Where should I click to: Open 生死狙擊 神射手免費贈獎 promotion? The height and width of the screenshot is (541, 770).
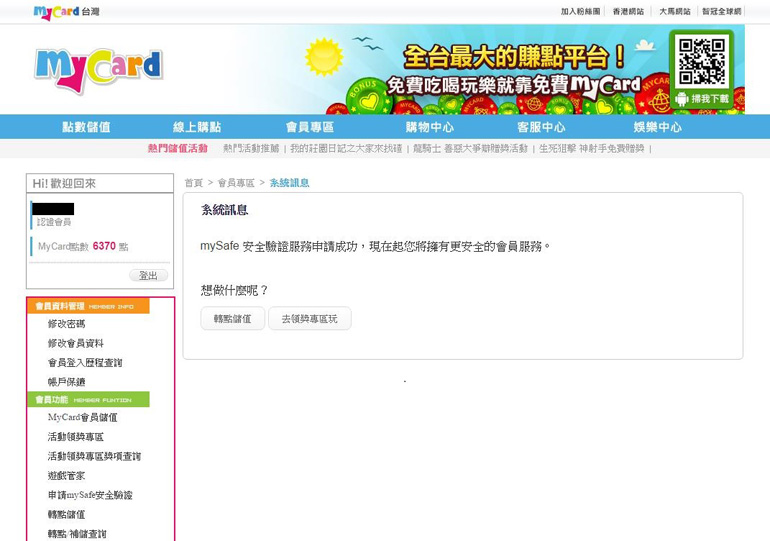(592, 148)
